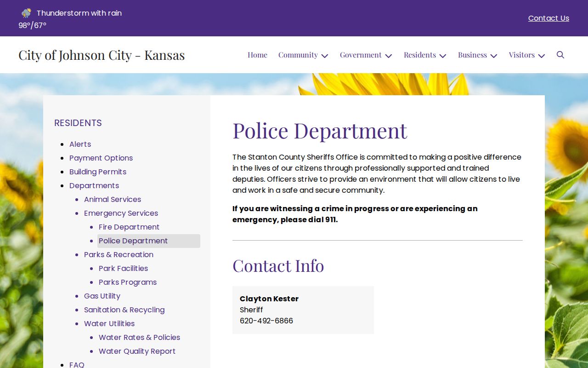588x368 pixels.
Task: Open the Visitors menu item
Action: (x=522, y=55)
